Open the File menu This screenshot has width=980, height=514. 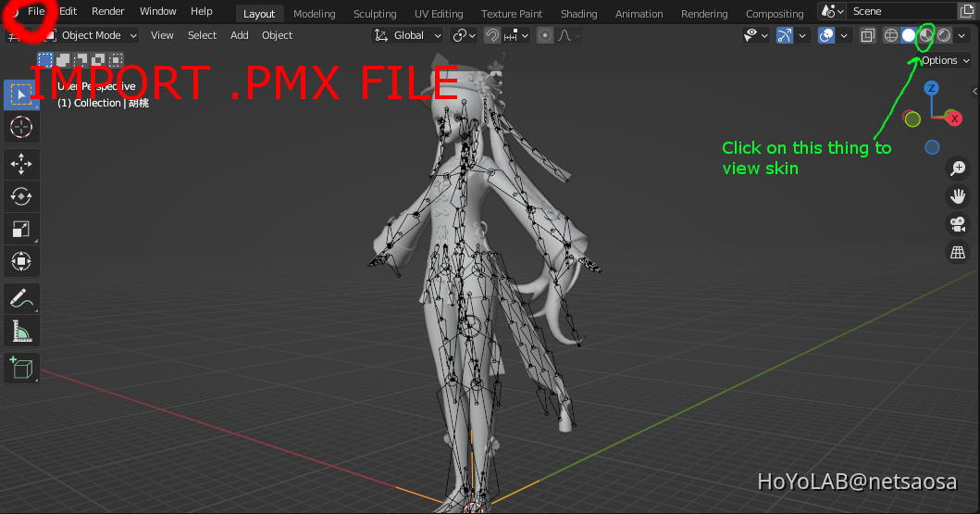tap(36, 11)
